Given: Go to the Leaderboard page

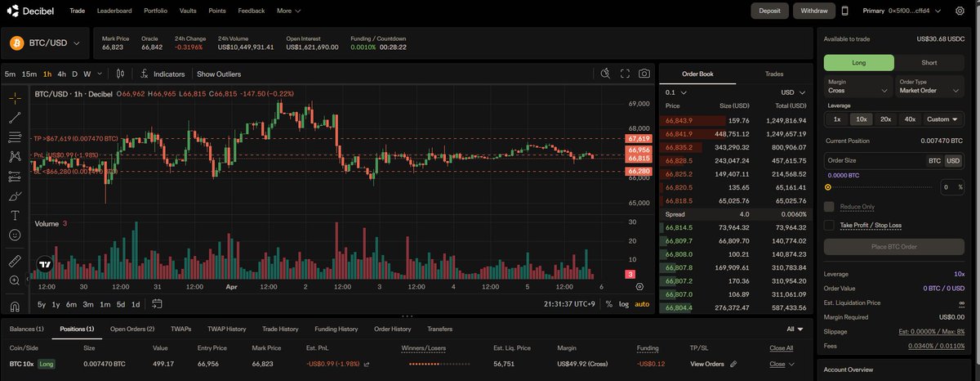Looking at the screenshot, I should [x=114, y=11].
